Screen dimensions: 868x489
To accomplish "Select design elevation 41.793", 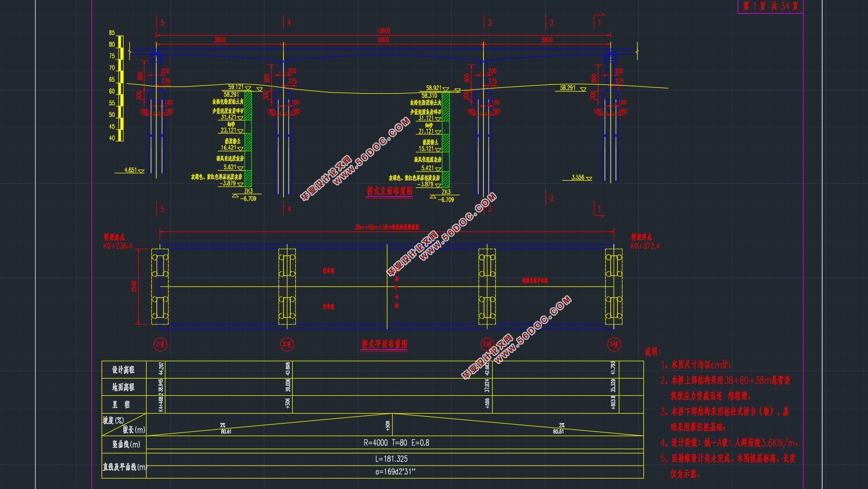I will pos(614,369).
